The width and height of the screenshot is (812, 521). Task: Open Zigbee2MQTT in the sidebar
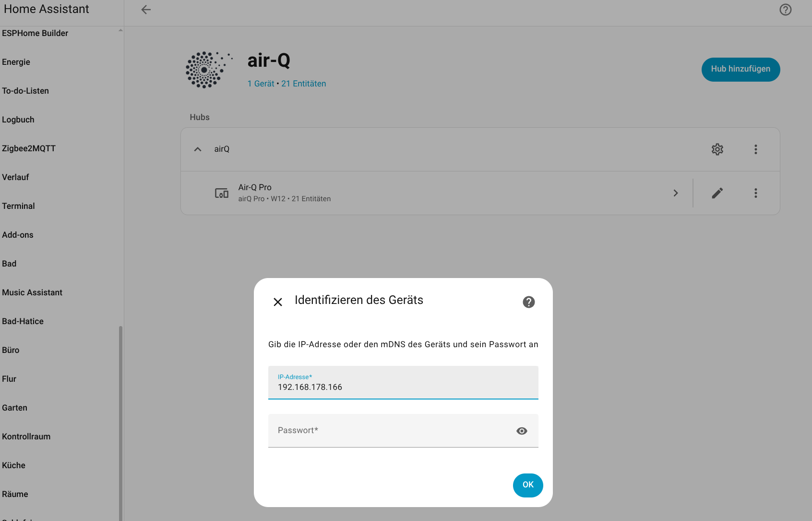(x=29, y=148)
